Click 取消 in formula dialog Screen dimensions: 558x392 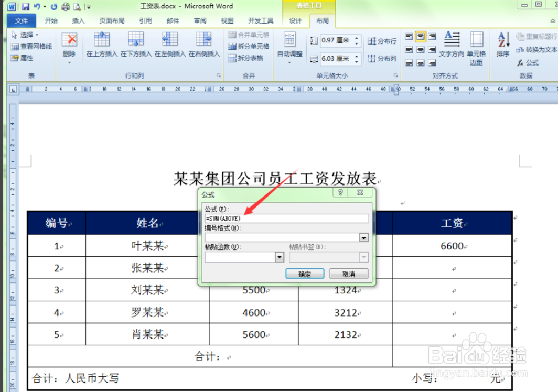(349, 274)
